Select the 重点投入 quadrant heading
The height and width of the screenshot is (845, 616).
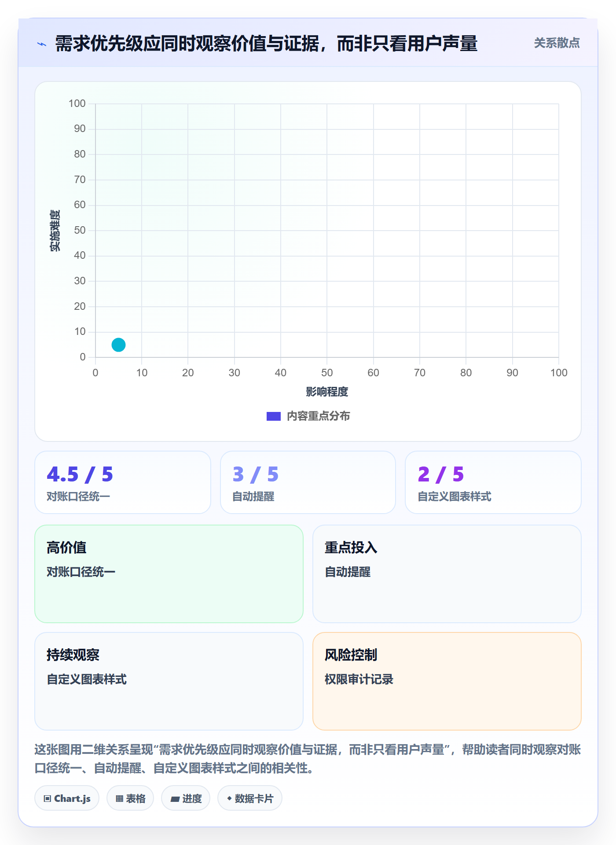click(351, 547)
